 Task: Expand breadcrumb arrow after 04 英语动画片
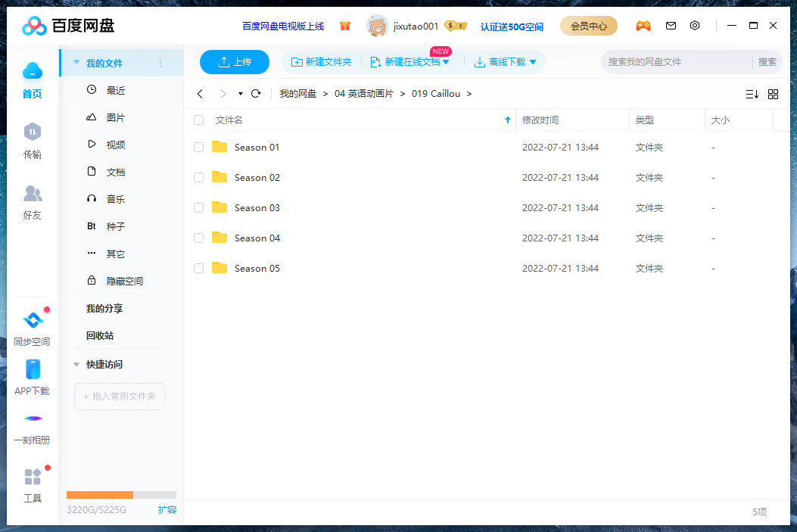[403, 94]
